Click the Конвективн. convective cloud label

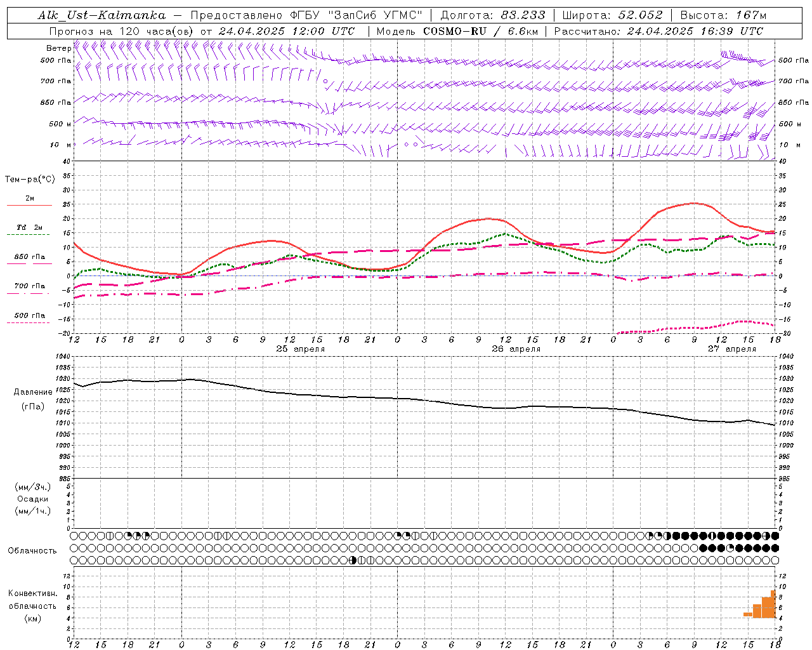[x=33, y=594]
